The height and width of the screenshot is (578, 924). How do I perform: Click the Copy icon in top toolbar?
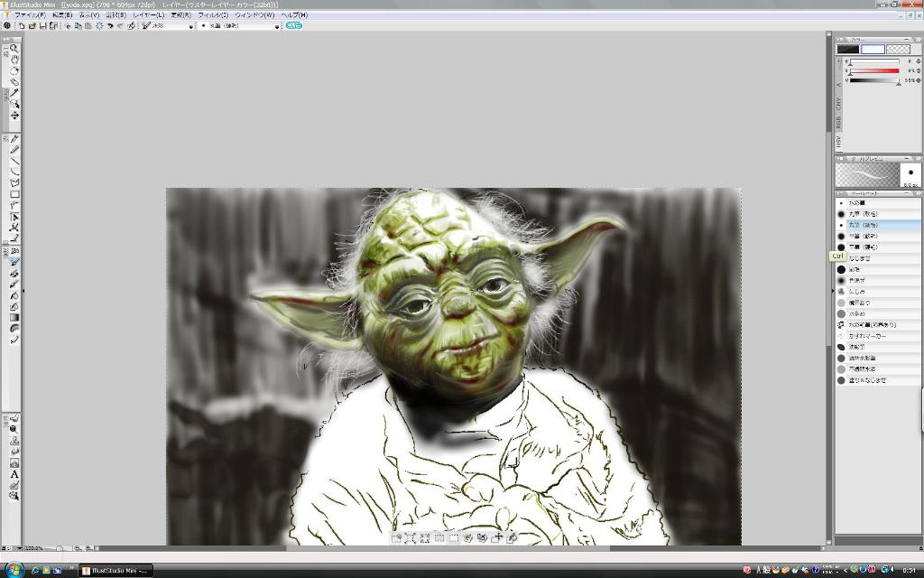78,26
